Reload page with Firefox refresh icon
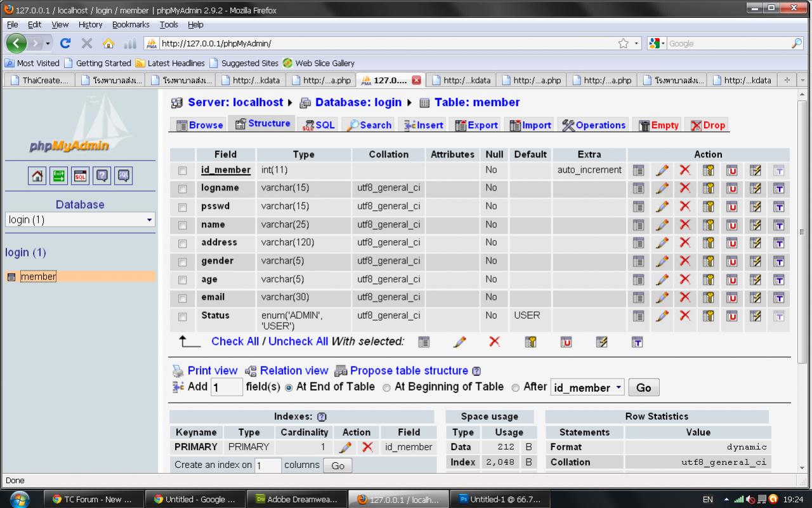This screenshot has width=812, height=508. coord(65,43)
